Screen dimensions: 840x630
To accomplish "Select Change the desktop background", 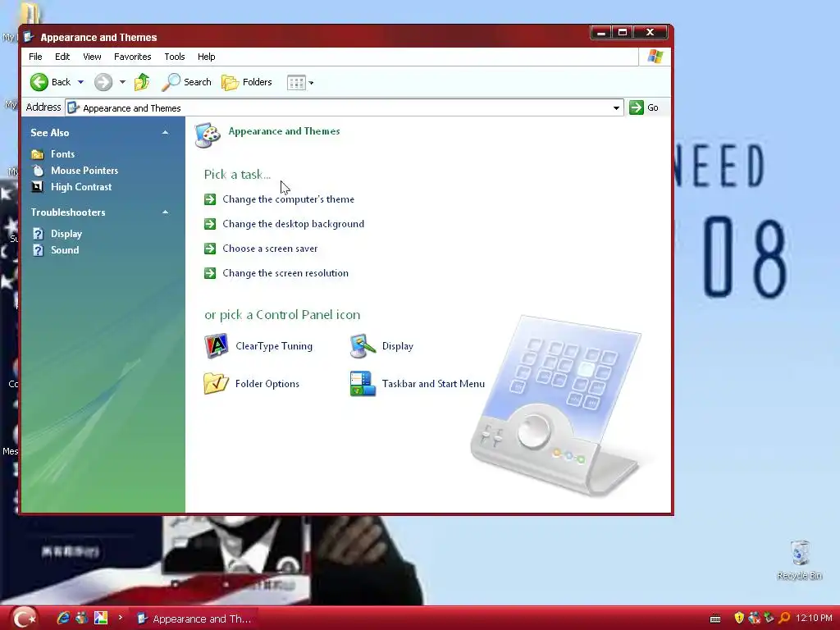I will [293, 224].
